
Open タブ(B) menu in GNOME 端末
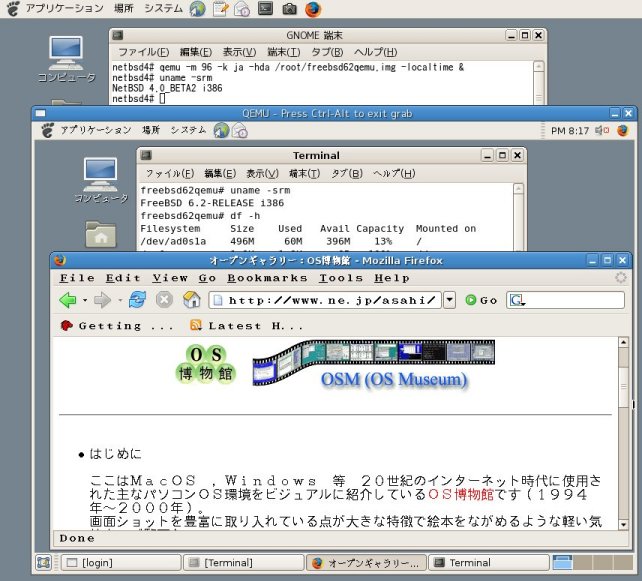[x=327, y=52]
